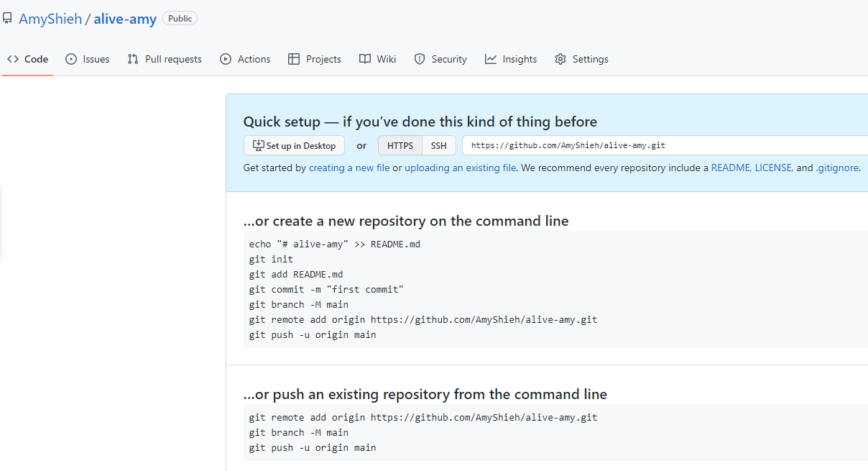Switch to the Pull requests tab
The width and height of the screenshot is (868, 471).
pos(165,59)
